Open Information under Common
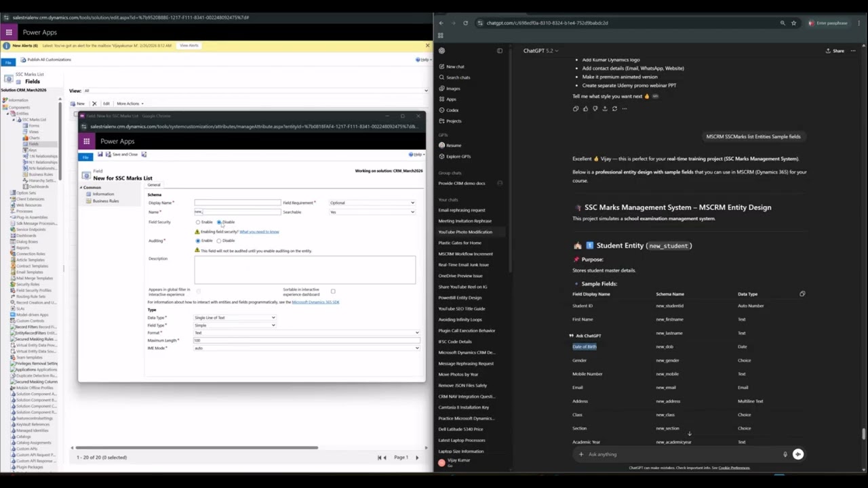868x488 pixels. pyautogui.click(x=103, y=194)
